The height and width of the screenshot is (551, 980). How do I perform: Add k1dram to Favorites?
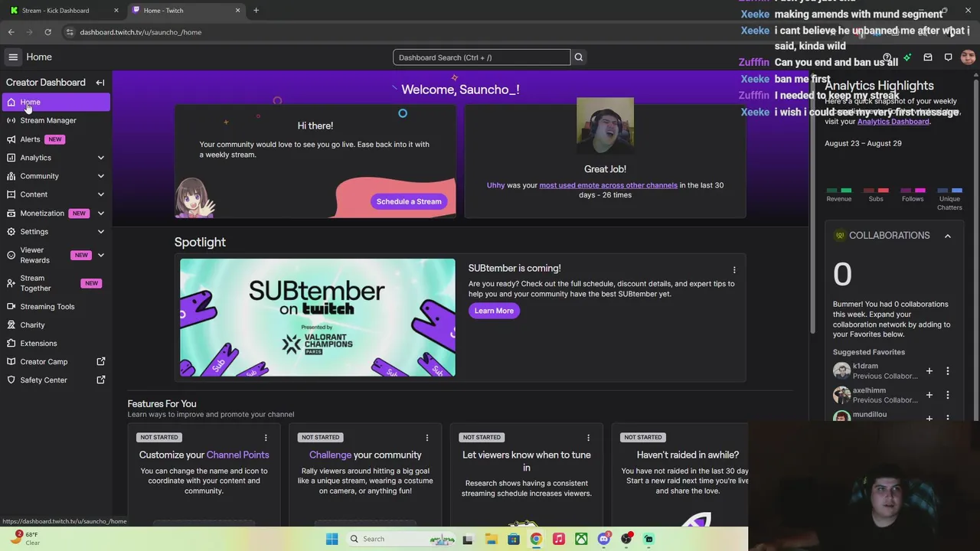[x=929, y=371]
